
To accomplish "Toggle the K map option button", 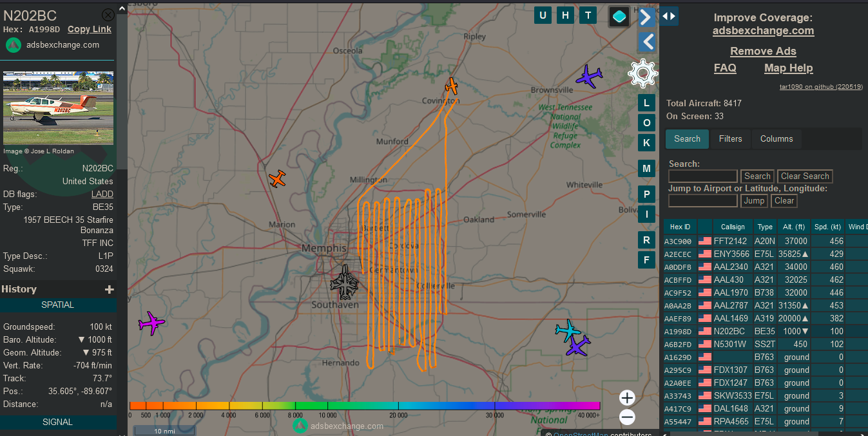I will (647, 142).
